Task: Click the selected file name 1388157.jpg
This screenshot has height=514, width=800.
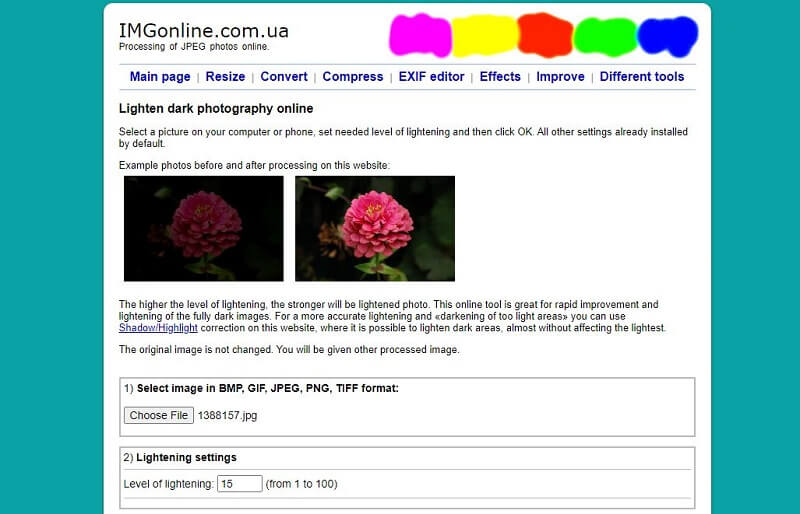Action: click(x=228, y=415)
